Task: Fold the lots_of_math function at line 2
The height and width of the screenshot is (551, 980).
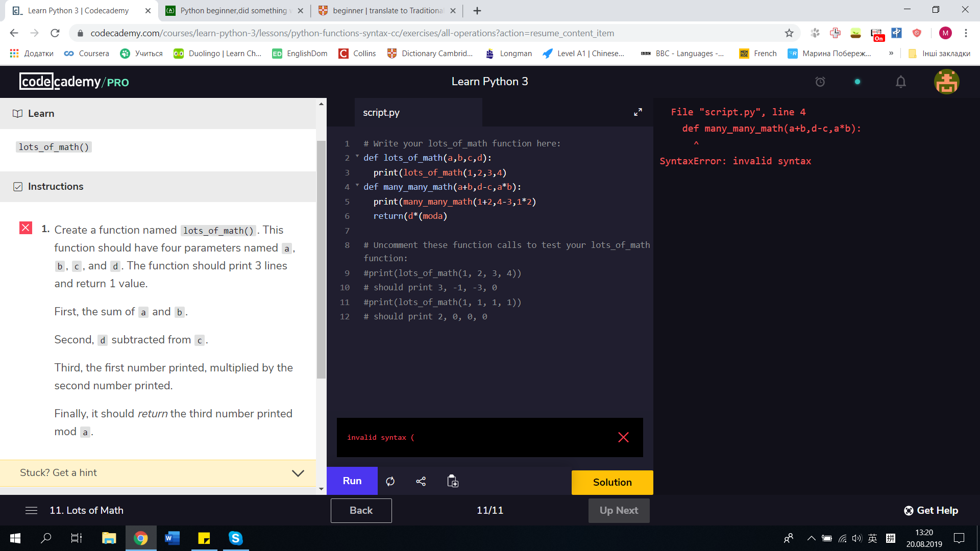Action: tap(357, 157)
